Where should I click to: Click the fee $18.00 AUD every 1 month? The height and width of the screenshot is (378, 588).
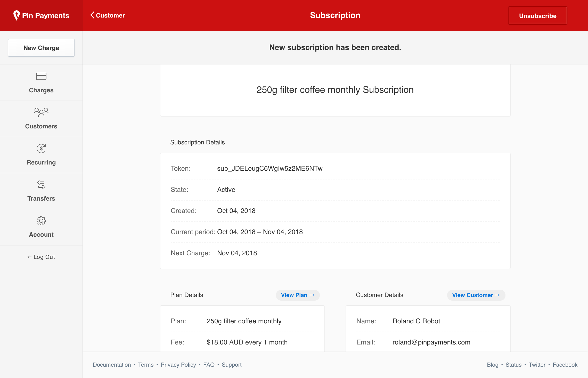click(x=247, y=342)
